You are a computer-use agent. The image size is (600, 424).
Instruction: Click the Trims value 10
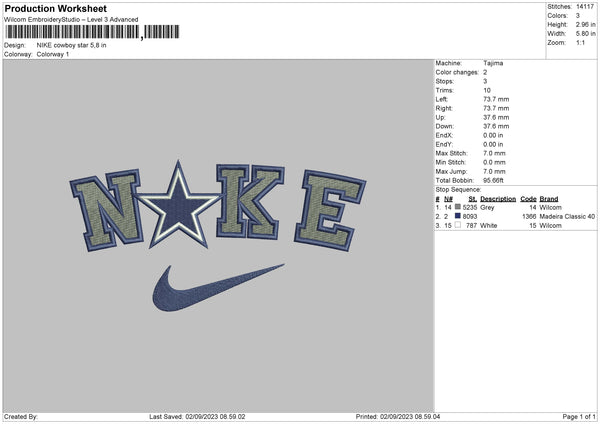487,90
